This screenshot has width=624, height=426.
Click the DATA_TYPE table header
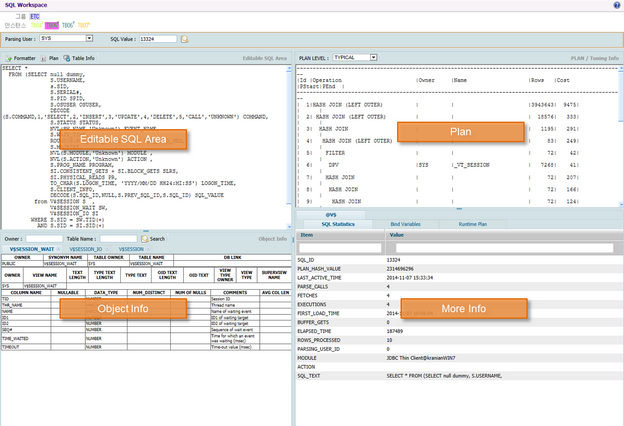click(x=106, y=293)
